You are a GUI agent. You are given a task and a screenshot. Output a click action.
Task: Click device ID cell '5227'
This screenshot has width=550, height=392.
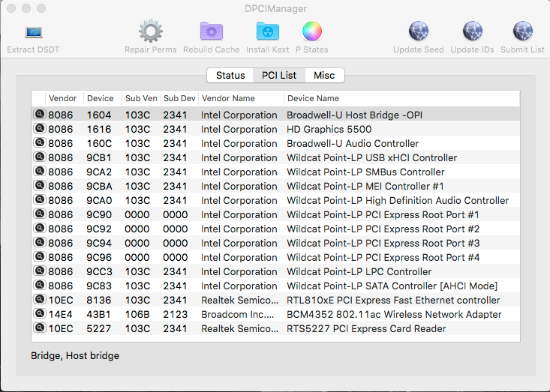coord(99,328)
